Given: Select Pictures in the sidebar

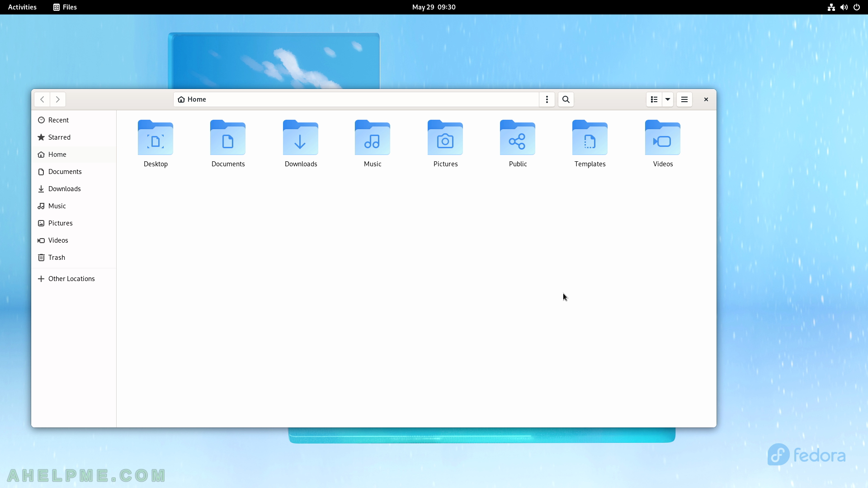Looking at the screenshot, I should tap(74, 223).
